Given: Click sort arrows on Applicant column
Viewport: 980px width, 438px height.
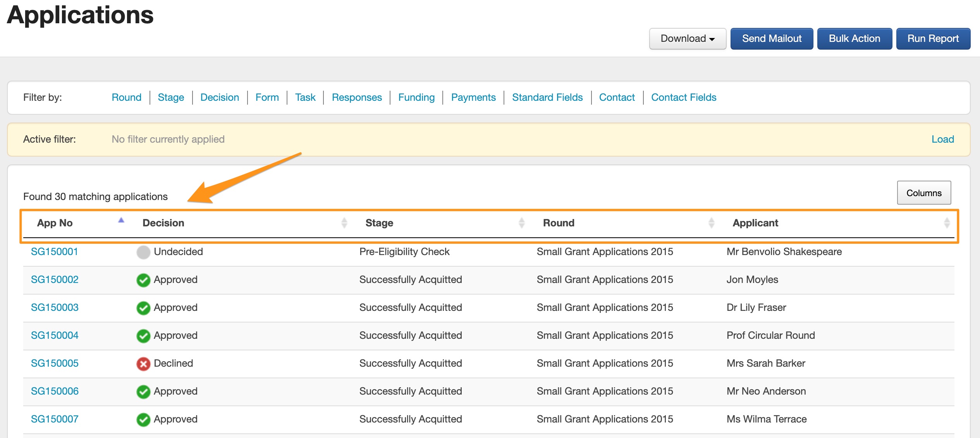Looking at the screenshot, I should click(947, 223).
